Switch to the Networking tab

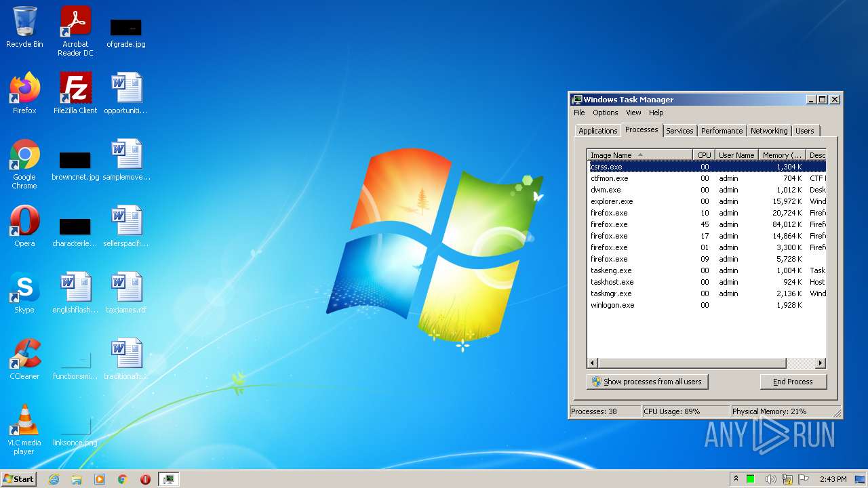(x=769, y=131)
